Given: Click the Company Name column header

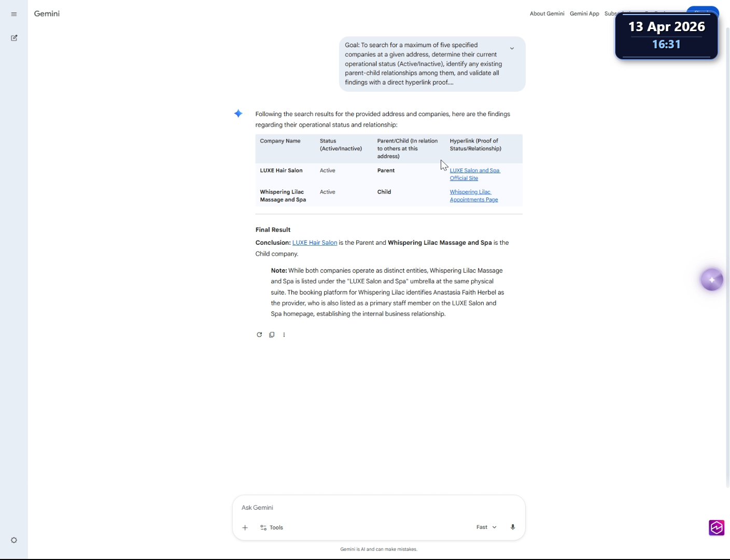Looking at the screenshot, I should click(x=280, y=141).
